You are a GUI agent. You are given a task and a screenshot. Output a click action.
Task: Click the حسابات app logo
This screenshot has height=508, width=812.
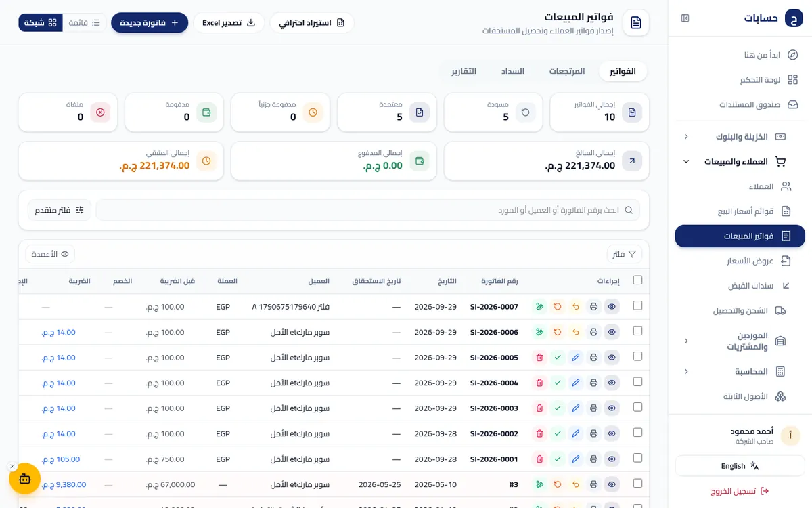794,18
